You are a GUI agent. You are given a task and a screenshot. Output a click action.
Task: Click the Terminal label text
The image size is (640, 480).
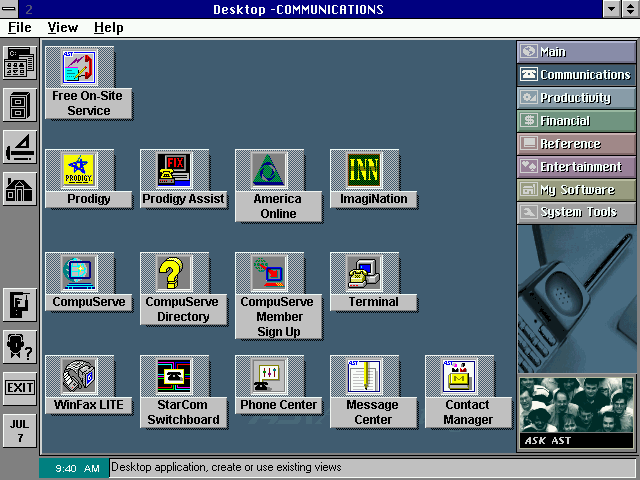coord(373,302)
